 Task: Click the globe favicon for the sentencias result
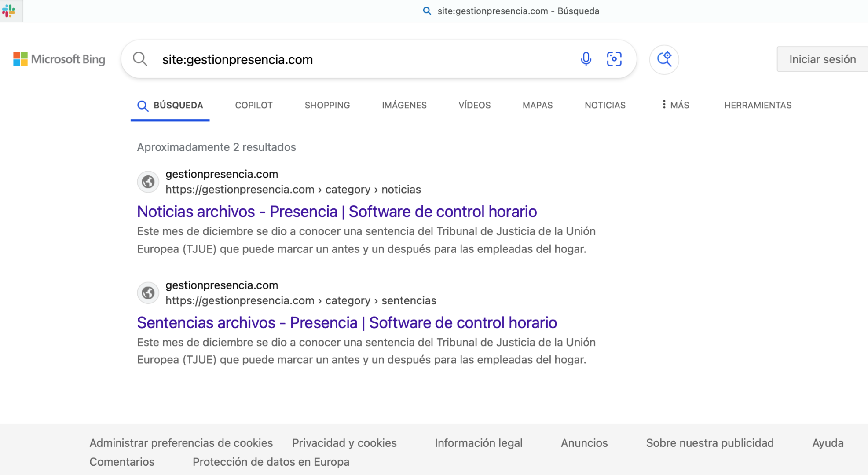[148, 292]
